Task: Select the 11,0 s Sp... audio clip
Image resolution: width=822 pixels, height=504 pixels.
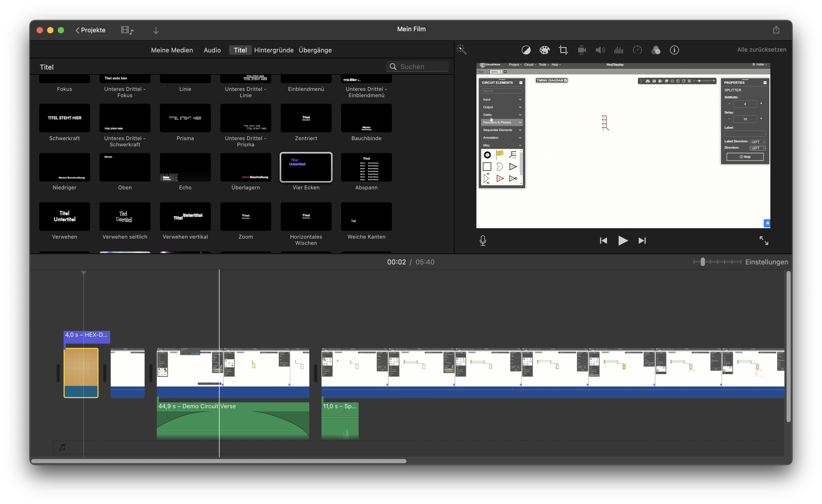Action: 340,421
